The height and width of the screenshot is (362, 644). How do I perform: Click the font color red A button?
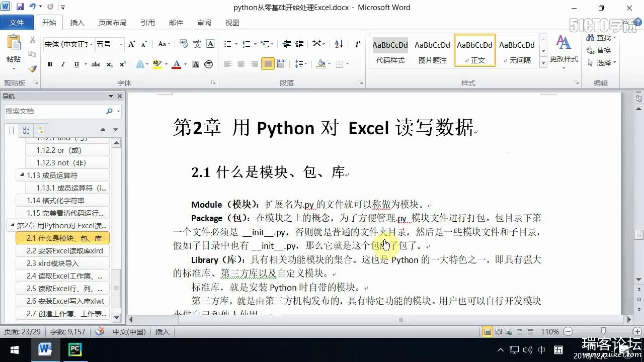(x=176, y=64)
